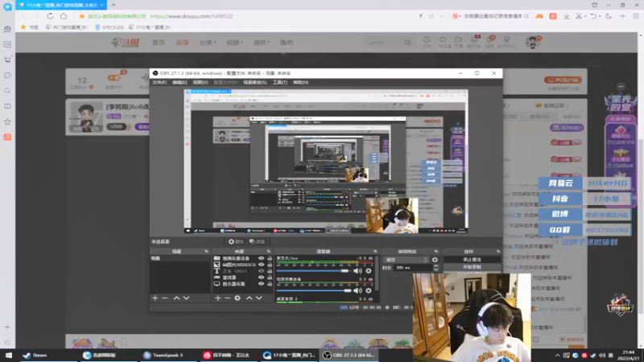Adjust the 300 ms duration stepper arrows
This screenshot has height=362, width=644.
[x=436, y=268]
